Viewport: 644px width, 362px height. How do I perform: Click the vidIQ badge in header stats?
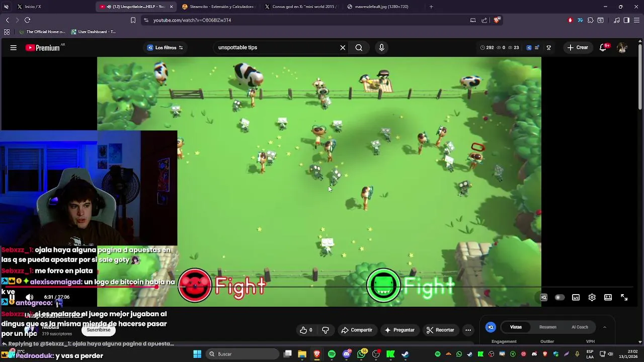click(x=529, y=48)
